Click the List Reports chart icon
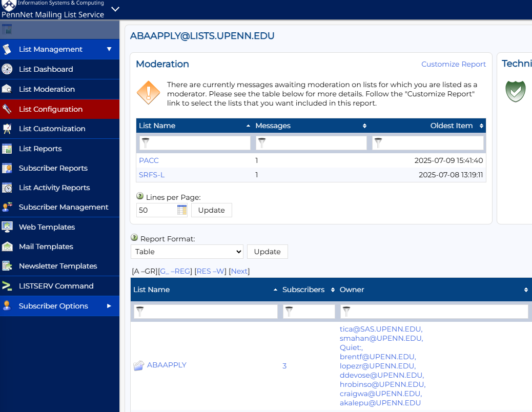The height and width of the screenshot is (412, 532). click(7, 149)
